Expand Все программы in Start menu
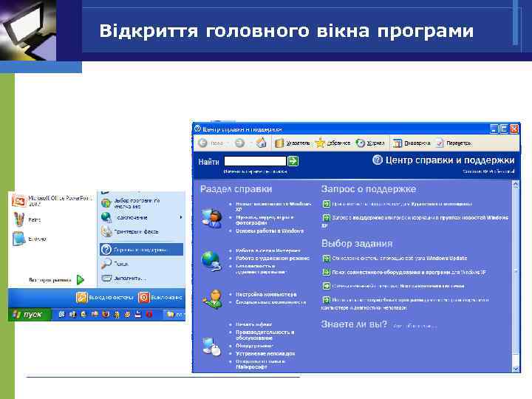This screenshot has height=399, width=532. pyautogui.click(x=56, y=280)
